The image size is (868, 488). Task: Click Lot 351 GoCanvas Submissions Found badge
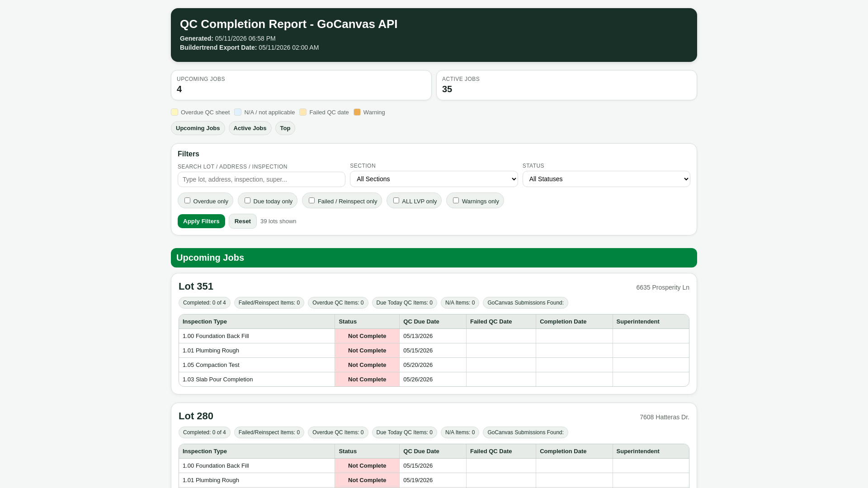pos(525,303)
